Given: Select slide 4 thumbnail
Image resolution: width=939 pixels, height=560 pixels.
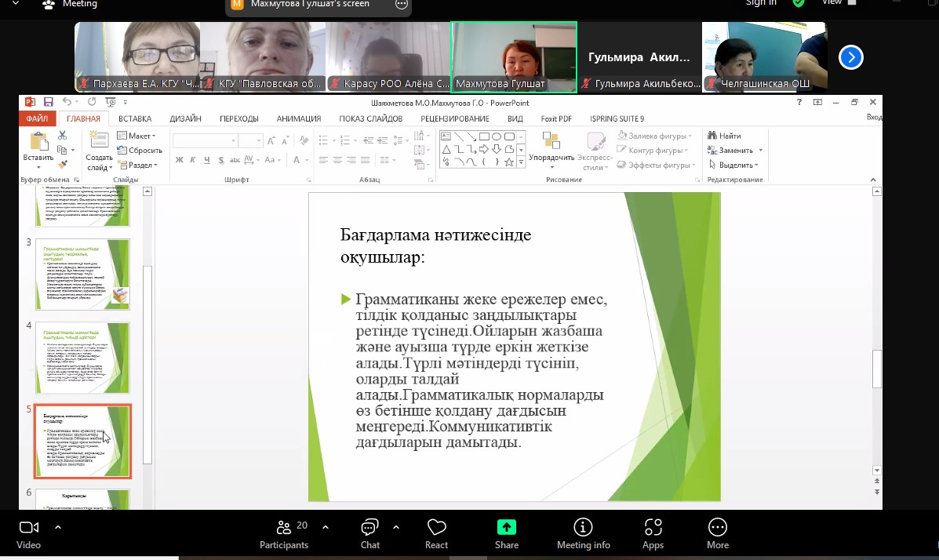Looking at the screenshot, I should click(82, 358).
